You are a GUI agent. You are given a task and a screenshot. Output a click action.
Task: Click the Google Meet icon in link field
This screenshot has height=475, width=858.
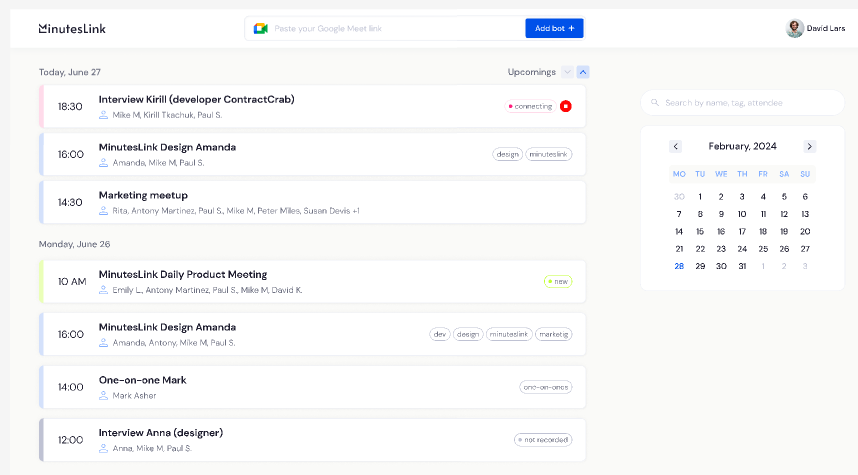[x=260, y=28]
